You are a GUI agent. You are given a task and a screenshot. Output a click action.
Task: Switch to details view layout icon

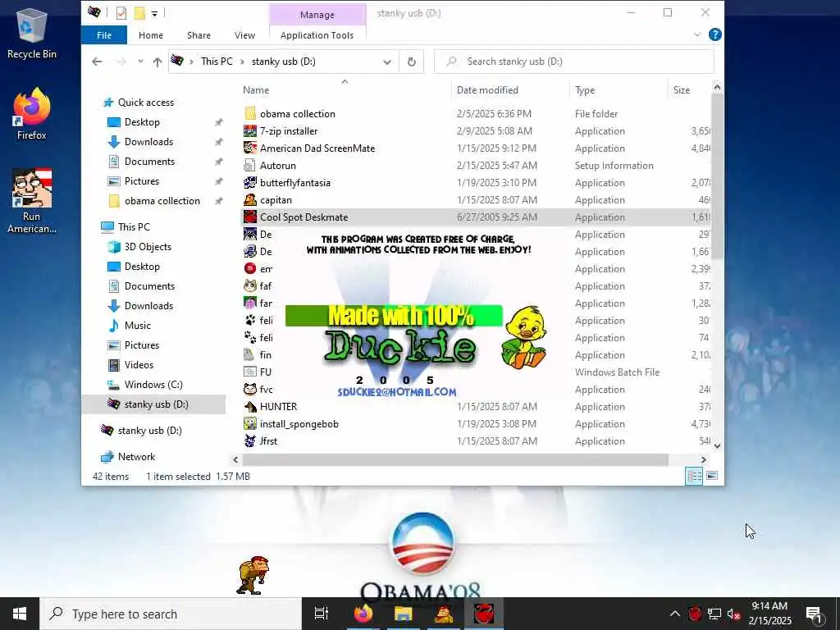pyautogui.click(x=694, y=476)
